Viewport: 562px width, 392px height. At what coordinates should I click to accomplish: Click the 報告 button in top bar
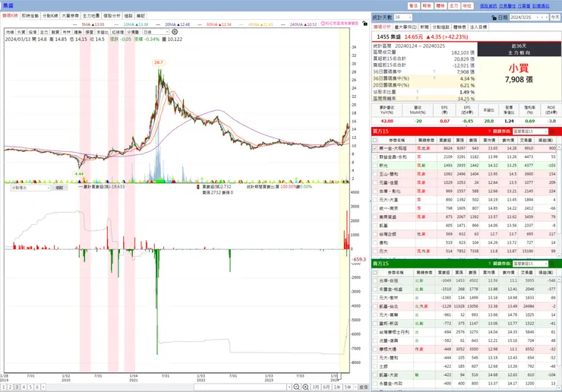pyautogui.click(x=427, y=6)
